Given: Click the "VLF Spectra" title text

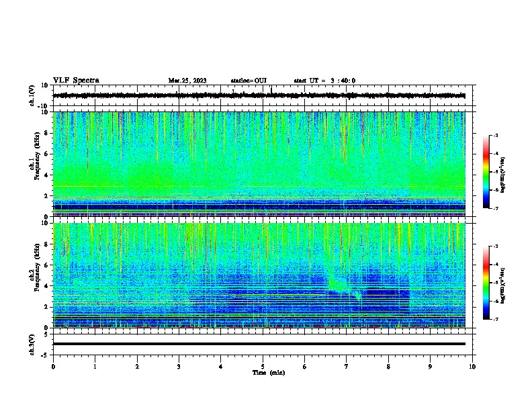Looking at the screenshot, I should [x=76, y=81].
